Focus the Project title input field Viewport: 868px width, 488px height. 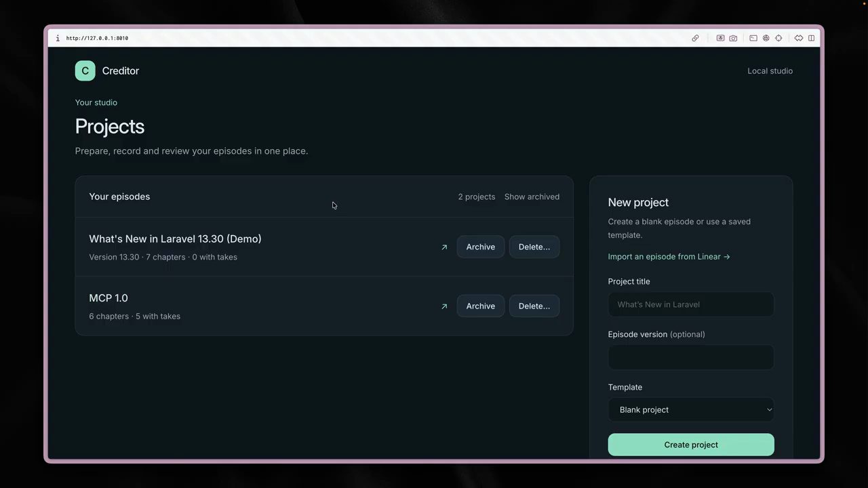(691, 304)
